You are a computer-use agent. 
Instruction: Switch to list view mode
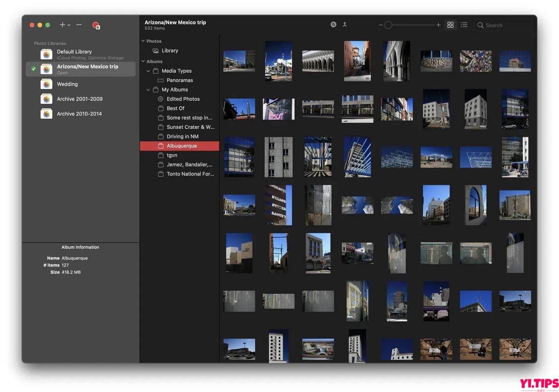coord(464,25)
